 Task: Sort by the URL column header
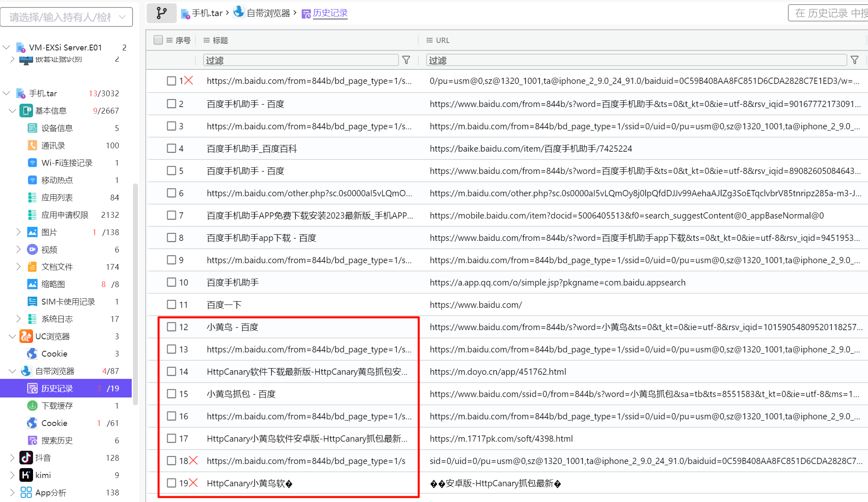[442, 40]
